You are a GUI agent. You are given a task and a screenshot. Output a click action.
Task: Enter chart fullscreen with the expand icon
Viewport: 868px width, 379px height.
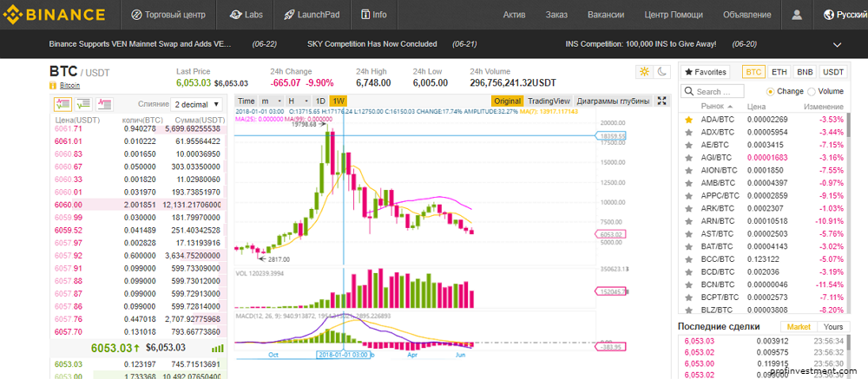(661, 101)
